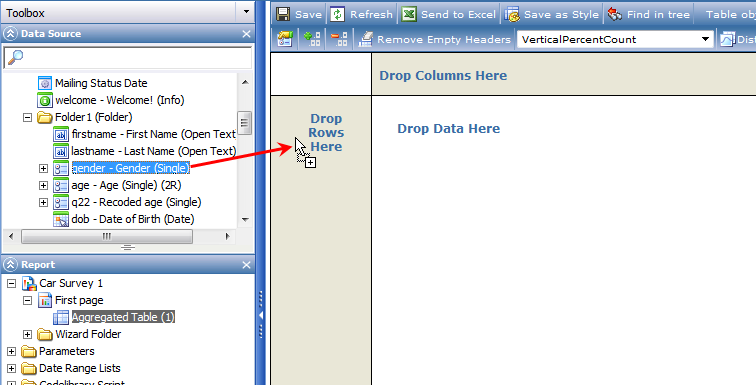Click the age single question icon
The height and width of the screenshot is (385, 756).
(61, 185)
